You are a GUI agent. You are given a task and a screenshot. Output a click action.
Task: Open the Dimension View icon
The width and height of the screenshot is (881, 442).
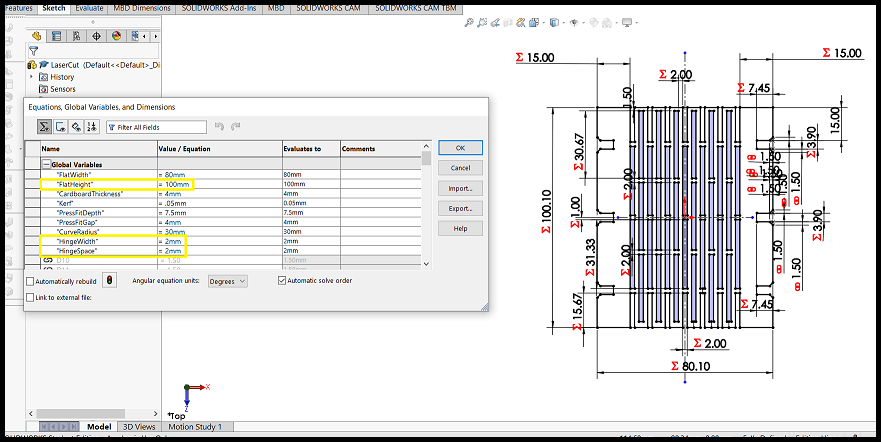(x=76, y=127)
